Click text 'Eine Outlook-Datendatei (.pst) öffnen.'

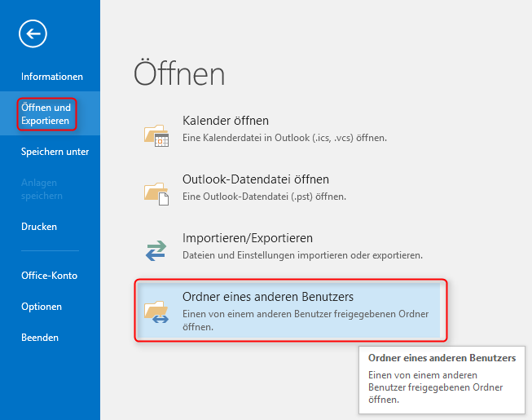(264, 197)
